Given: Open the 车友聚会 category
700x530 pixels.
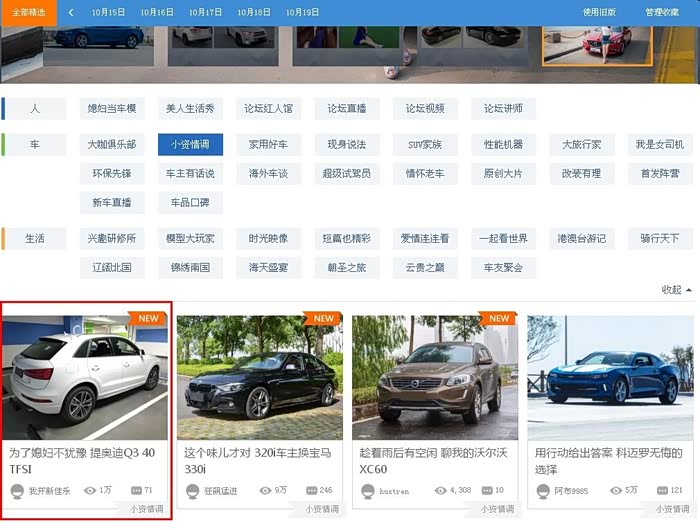Looking at the screenshot, I should tap(503, 268).
